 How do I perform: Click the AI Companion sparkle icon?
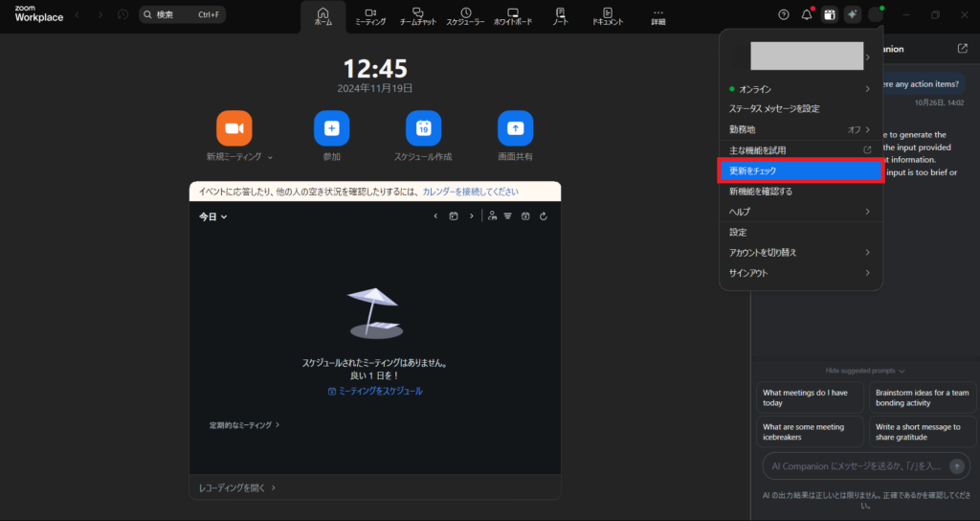click(852, 14)
